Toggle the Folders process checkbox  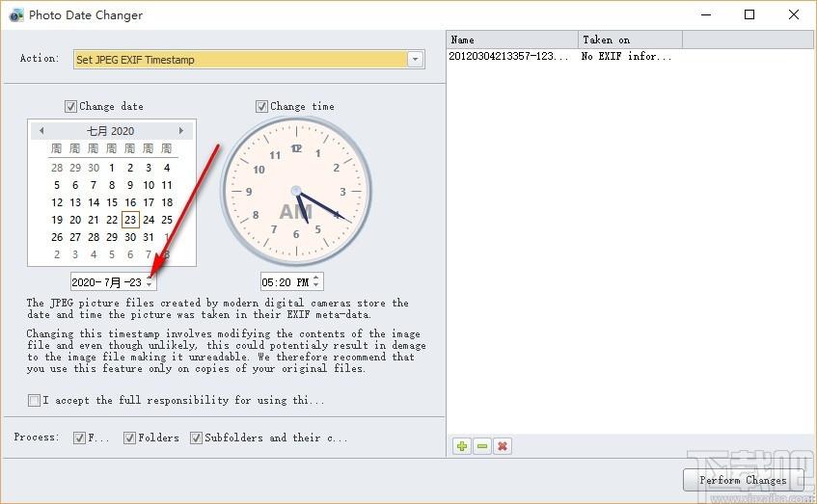pyautogui.click(x=130, y=438)
